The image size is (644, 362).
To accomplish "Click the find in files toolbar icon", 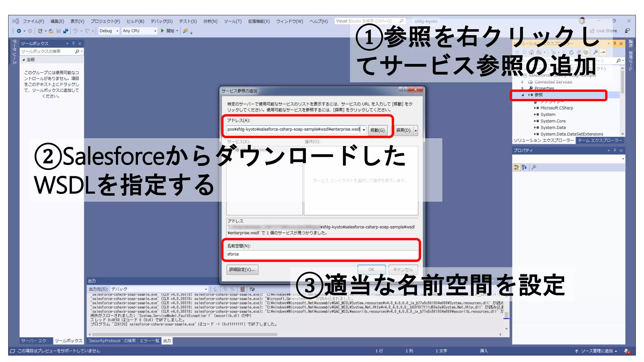I will [x=185, y=31].
